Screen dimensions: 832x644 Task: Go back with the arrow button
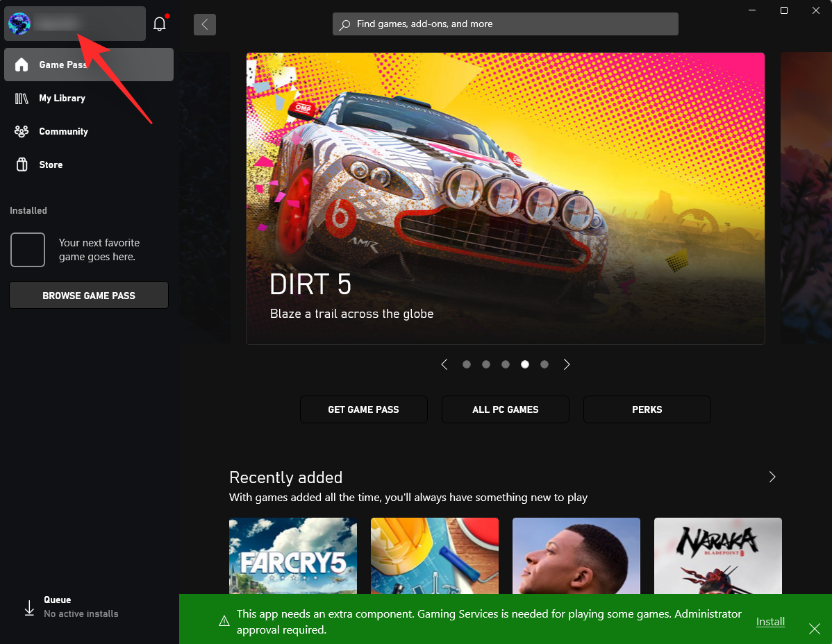point(205,24)
